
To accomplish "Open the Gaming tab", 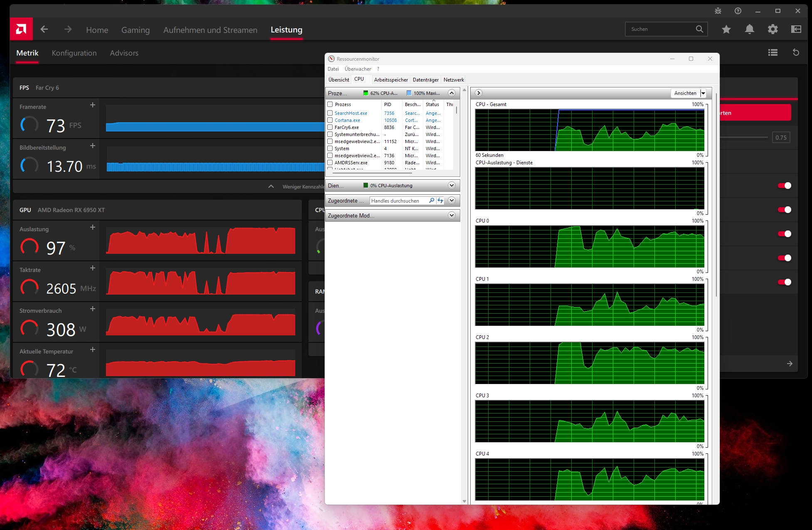I will click(x=135, y=30).
